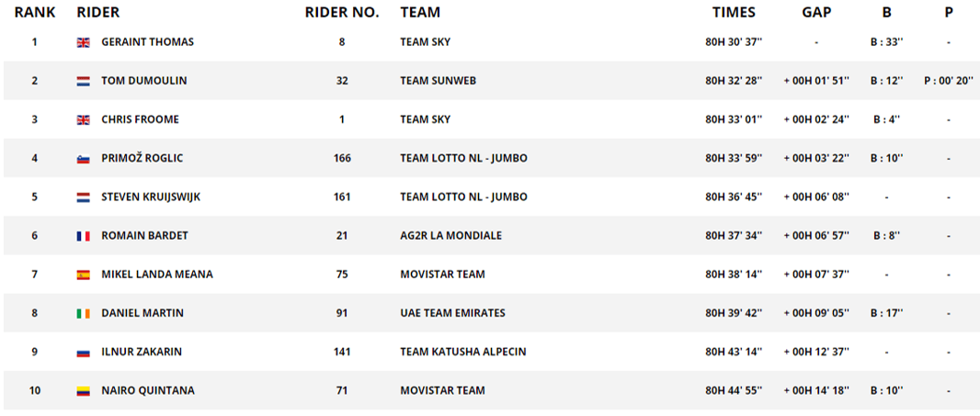Image resolution: width=980 pixels, height=416 pixels.
Task: Click the French flag beside Romain Bardet
Action: tap(83, 236)
